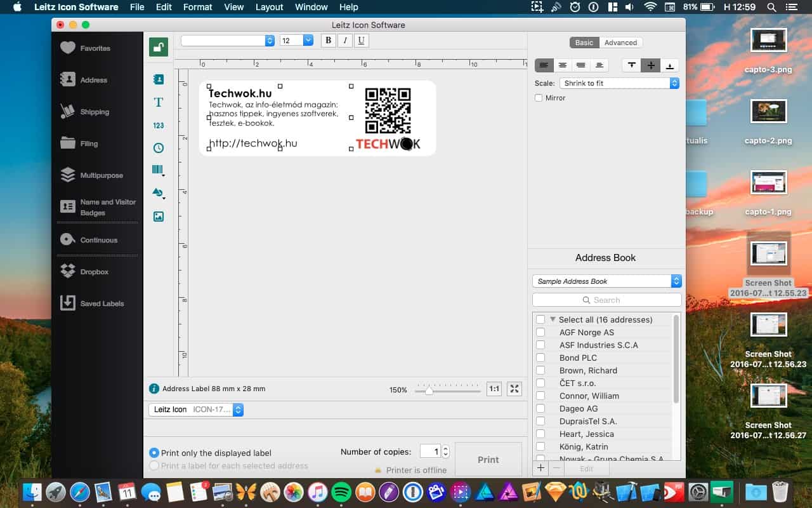Screen dimensions: 812x508
Task: Select the barcode tool
Action: (x=159, y=170)
